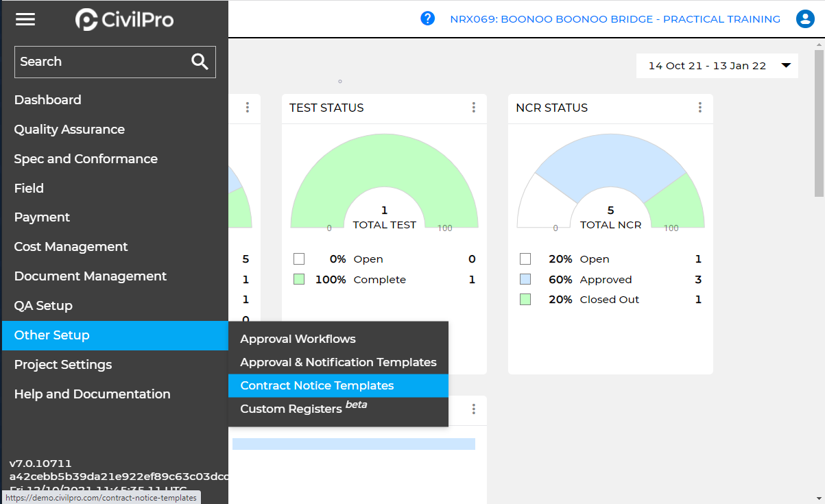The width and height of the screenshot is (825, 504).
Task: Click the green Closed Out color swatch
Action: tap(525, 300)
